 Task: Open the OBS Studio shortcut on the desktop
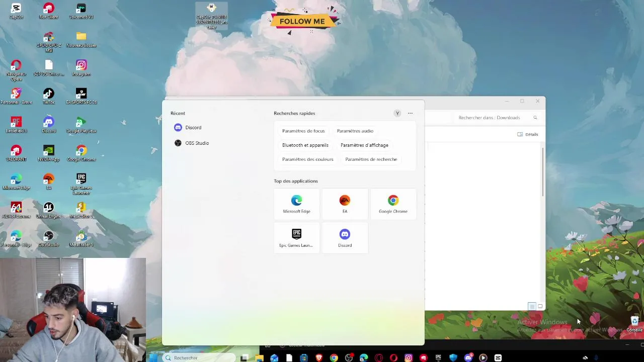point(48,239)
